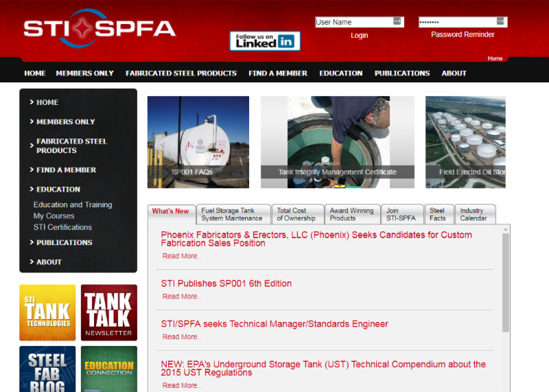Open STI/SPFA seeks Technical Manager headline
This screenshot has height=392, width=549.
pyautogui.click(x=274, y=324)
